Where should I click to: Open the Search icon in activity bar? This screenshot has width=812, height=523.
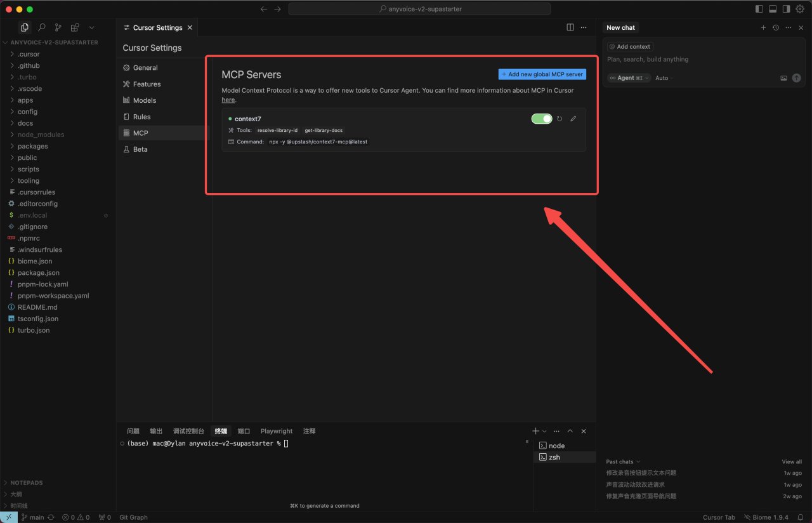(x=42, y=27)
